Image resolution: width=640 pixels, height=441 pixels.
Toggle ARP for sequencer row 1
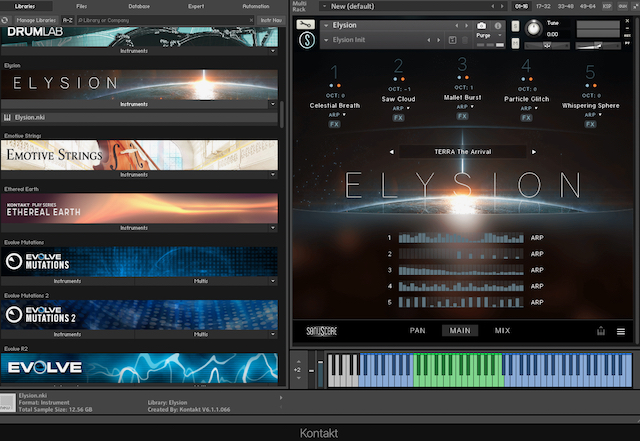[x=537, y=238]
